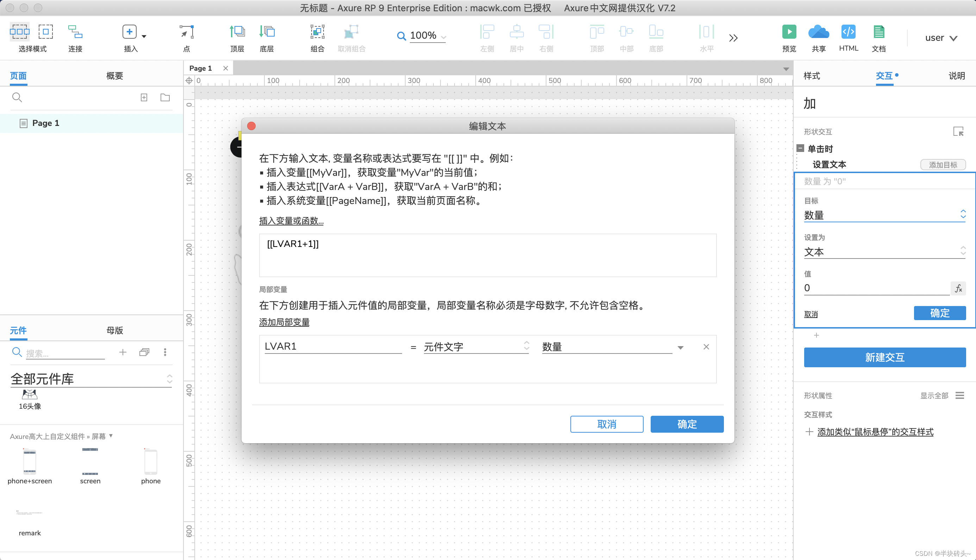Click the add folder icon in pages panel
This screenshot has height=560, width=976.
[x=165, y=98]
